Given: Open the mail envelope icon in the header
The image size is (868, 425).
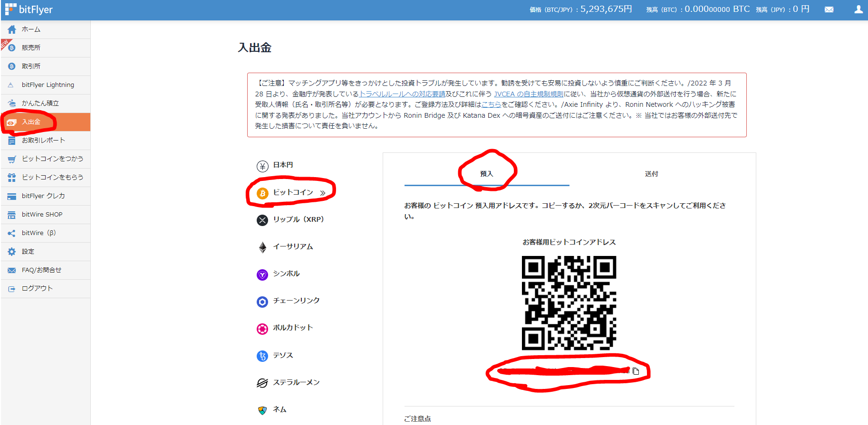Looking at the screenshot, I should pyautogui.click(x=829, y=9).
